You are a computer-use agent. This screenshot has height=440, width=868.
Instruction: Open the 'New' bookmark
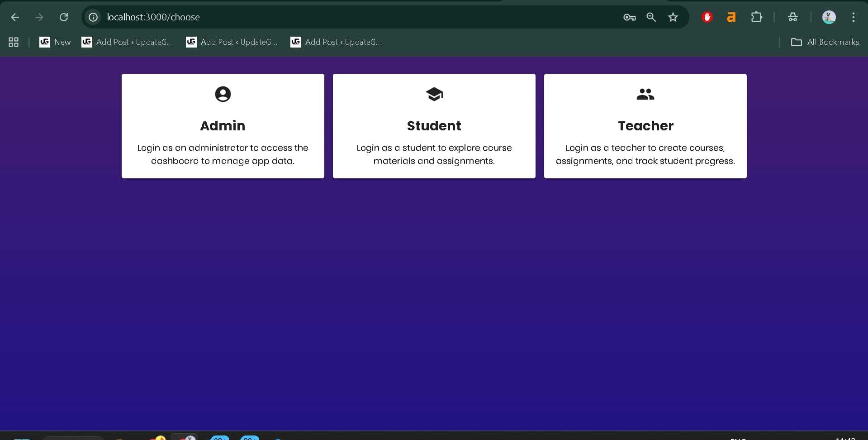[55, 42]
